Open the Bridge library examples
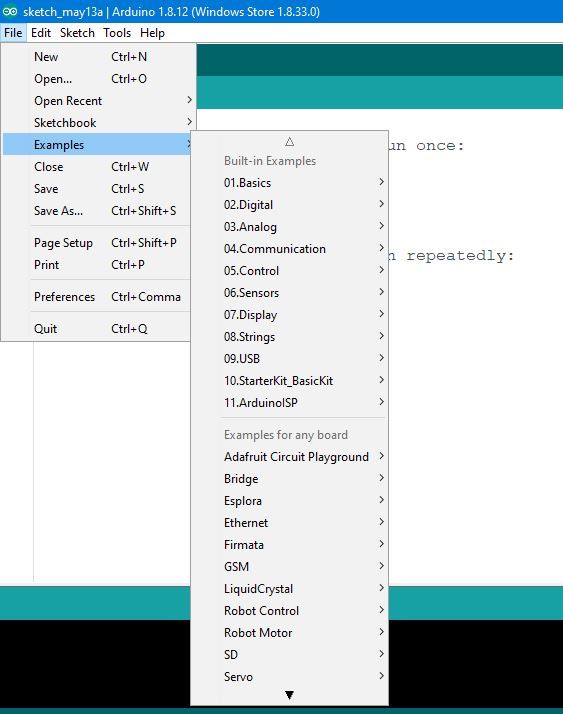Viewport: 563px width, 714px height. pos(289,479)
